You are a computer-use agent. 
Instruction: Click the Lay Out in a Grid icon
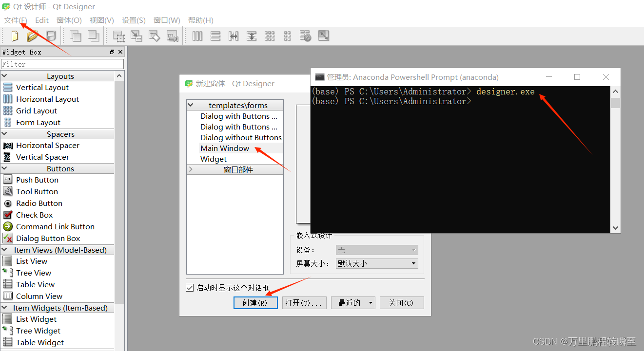coord(270,36)
